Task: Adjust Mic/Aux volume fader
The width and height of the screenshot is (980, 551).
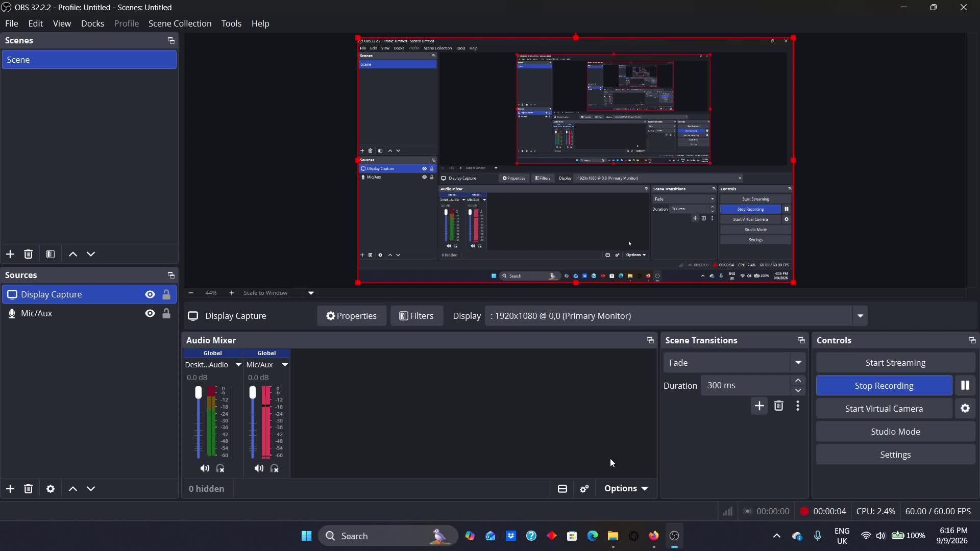Action: point(252,392)
